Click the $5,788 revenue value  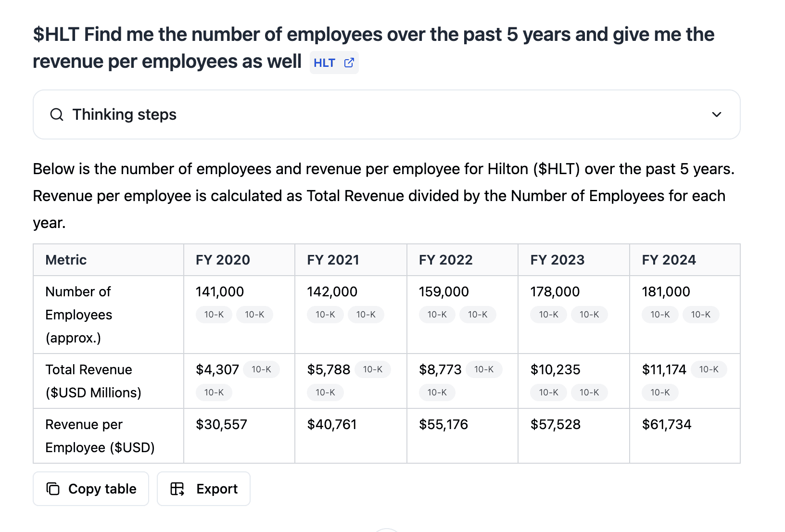[x=329, y=369]
